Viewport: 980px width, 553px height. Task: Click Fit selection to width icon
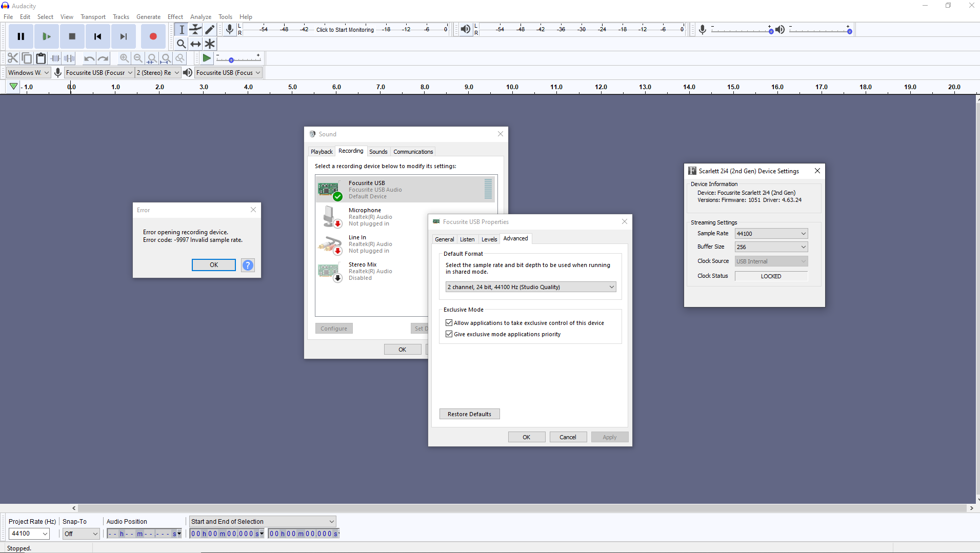tap(152, 58)
